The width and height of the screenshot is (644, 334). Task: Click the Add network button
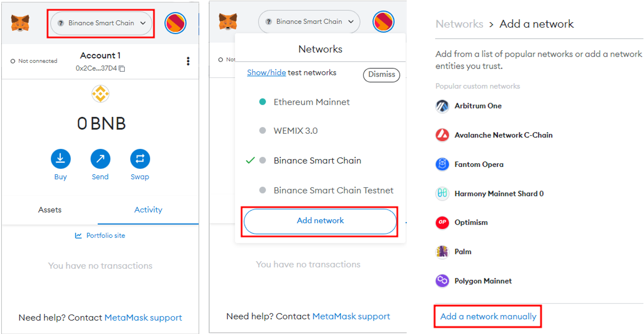tap(320, 221)
